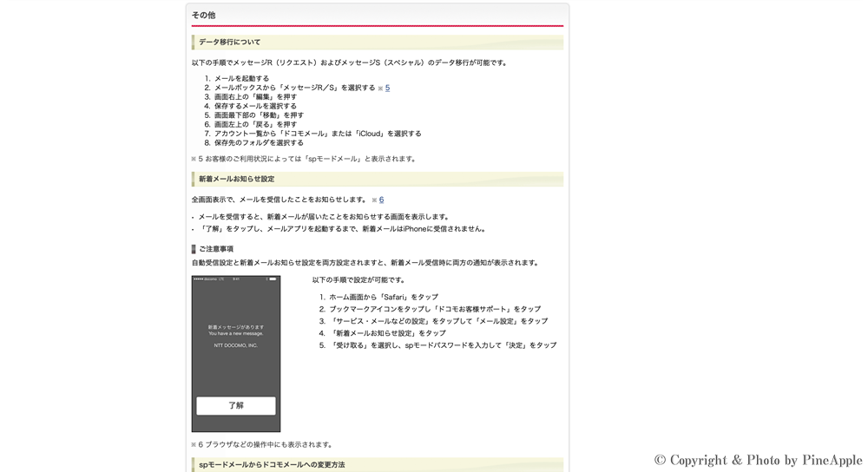Click step 3 '画面右上の「編集」を押す'

tap(255, 96)
